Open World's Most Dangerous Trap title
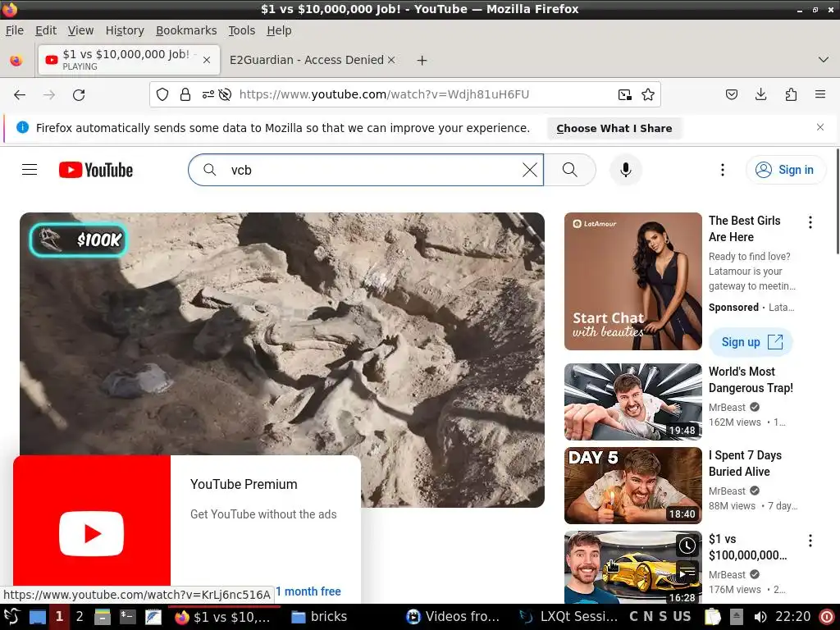This screenshot has height=630, width=840. (751, 380)
